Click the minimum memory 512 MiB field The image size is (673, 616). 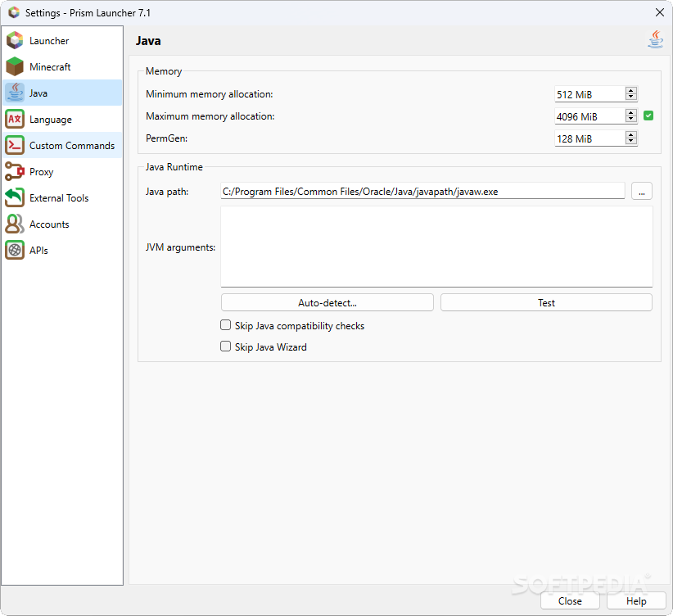click(589, 94)
